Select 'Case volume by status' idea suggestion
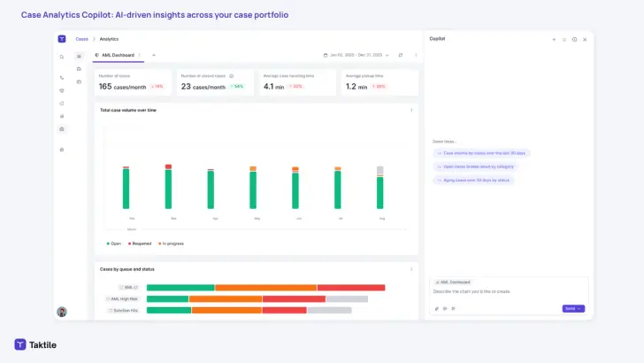The width and height of the screenshot is (644, 363). (481, 153)
